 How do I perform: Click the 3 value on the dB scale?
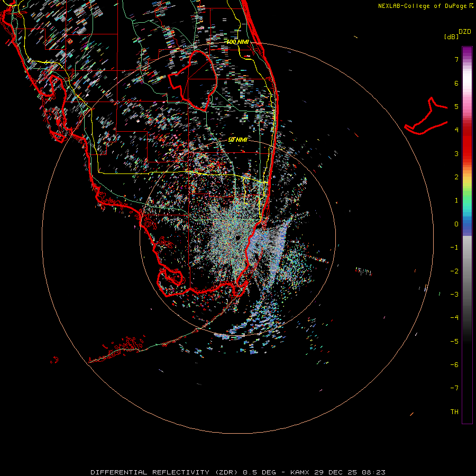(x=456, y=153)
